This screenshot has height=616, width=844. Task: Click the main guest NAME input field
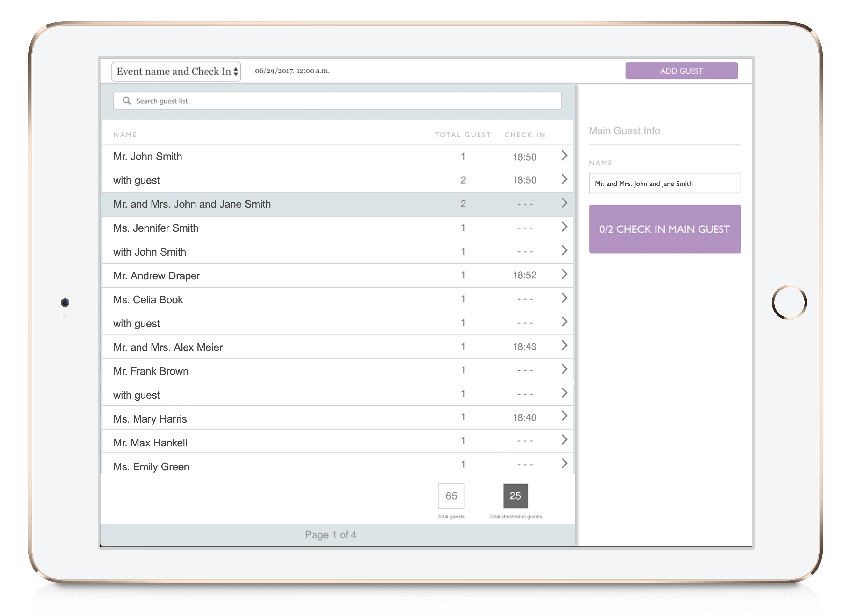pos(665,184)
